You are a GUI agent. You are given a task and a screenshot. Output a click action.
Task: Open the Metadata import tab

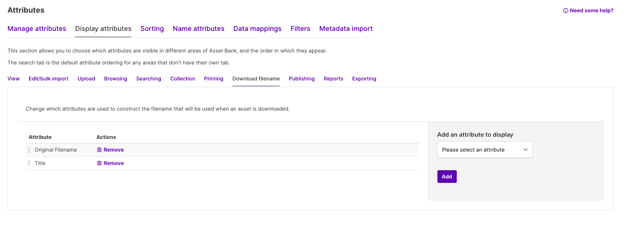click(346, 29)
